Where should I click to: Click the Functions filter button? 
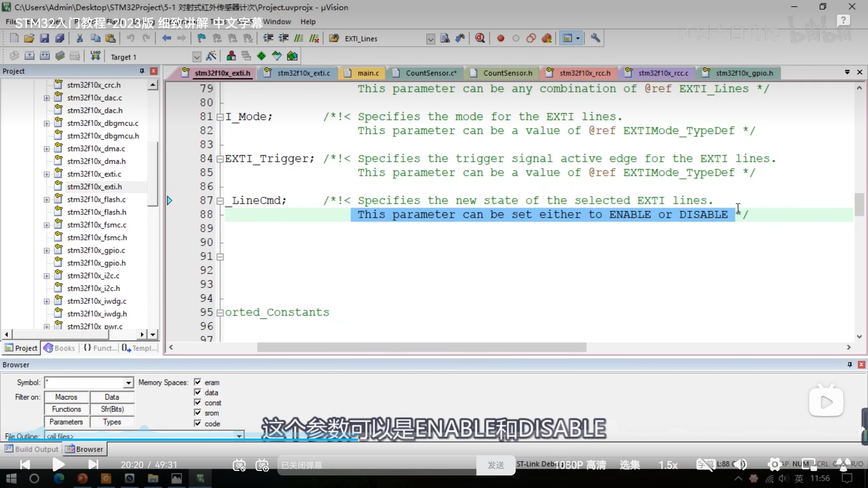point(66,409)
